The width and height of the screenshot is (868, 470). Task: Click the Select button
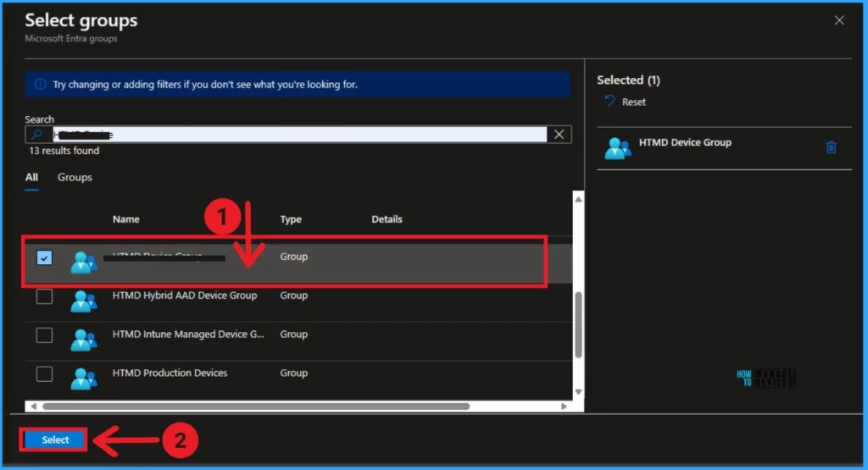pyautogui.click(x=54, y=440)
